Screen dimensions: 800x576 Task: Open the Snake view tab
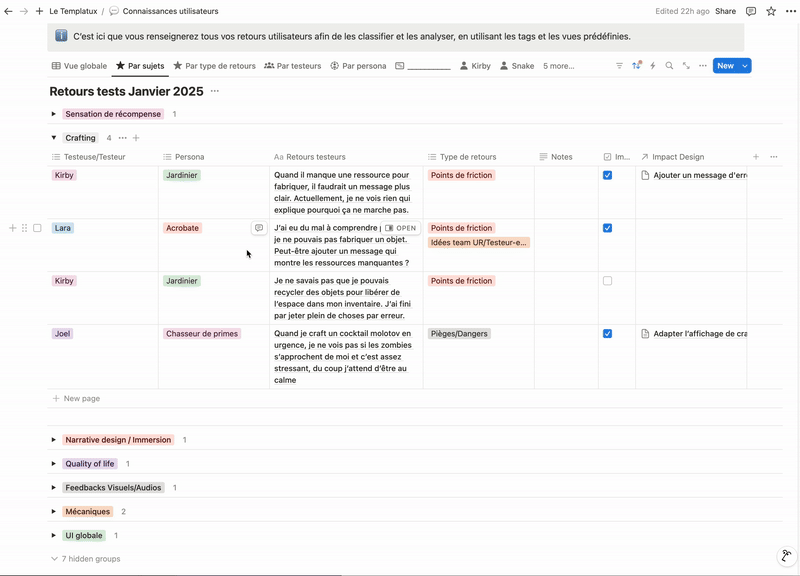[517, 66]
